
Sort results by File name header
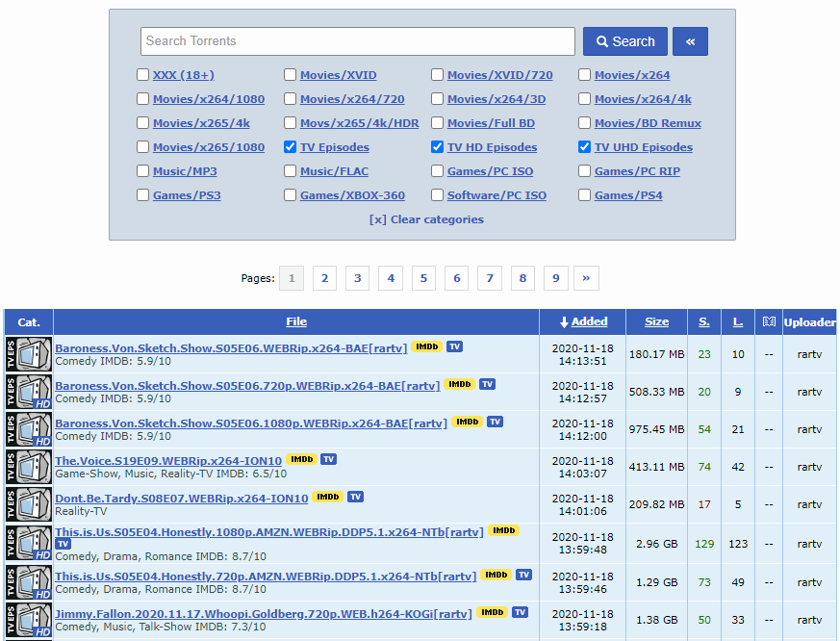296,321
